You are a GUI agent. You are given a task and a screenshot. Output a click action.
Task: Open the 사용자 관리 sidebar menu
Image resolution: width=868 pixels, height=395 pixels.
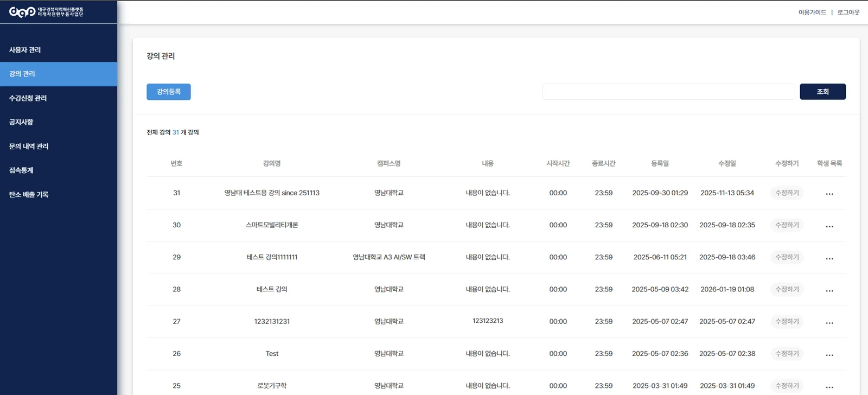pos(59,50)
